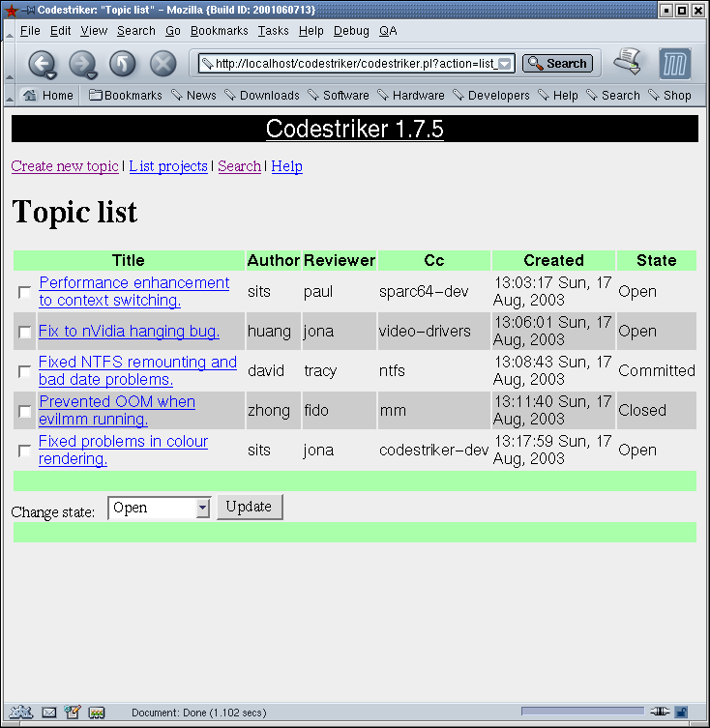Expand the URL bar history dropdown
Image resolution: width=710 pixels, height=728 pixels.
[x=505, y=64]
